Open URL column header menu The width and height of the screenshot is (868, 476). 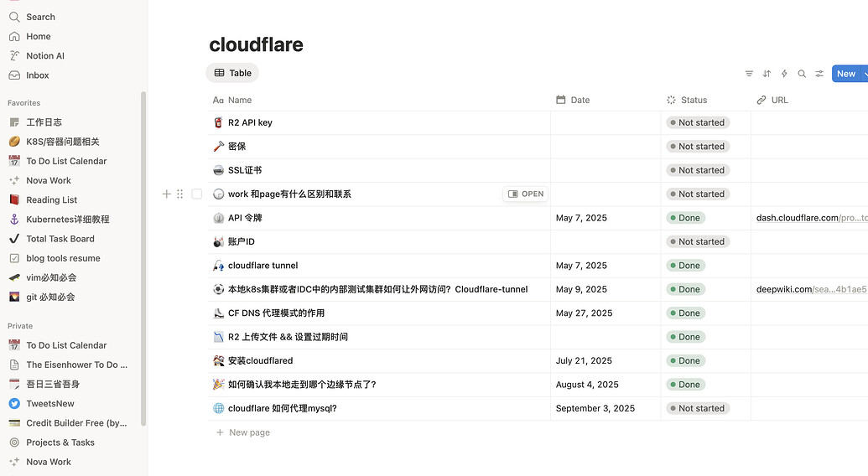click(x=772, y=100)
